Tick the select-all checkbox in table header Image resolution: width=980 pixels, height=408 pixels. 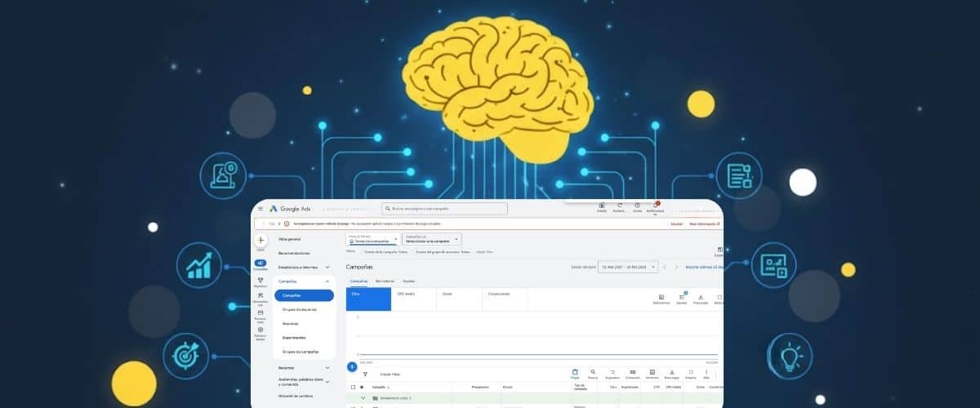point(353,387)
